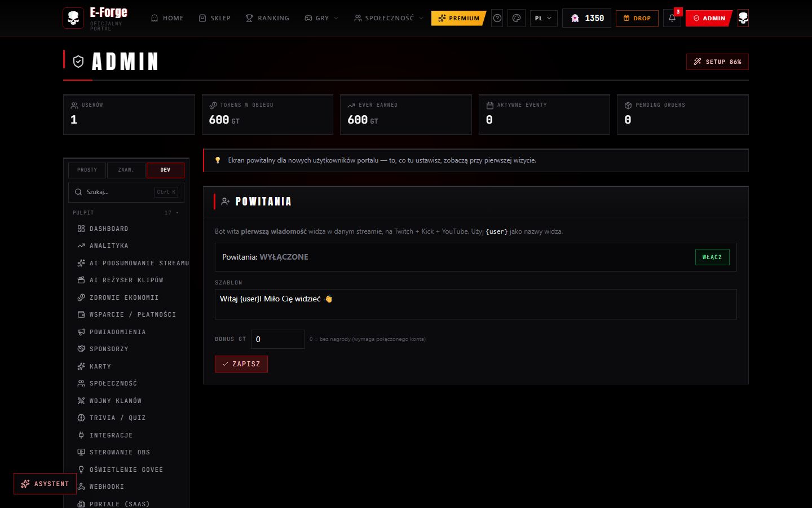Screen dimensions: 812x508
Task: Open the help question mark icon
Action: 497,18
